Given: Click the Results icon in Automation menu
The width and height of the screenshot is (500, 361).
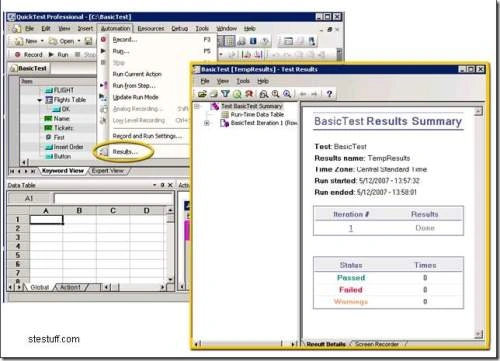Looking at the screenshot, I should click(x=104, y=152).
